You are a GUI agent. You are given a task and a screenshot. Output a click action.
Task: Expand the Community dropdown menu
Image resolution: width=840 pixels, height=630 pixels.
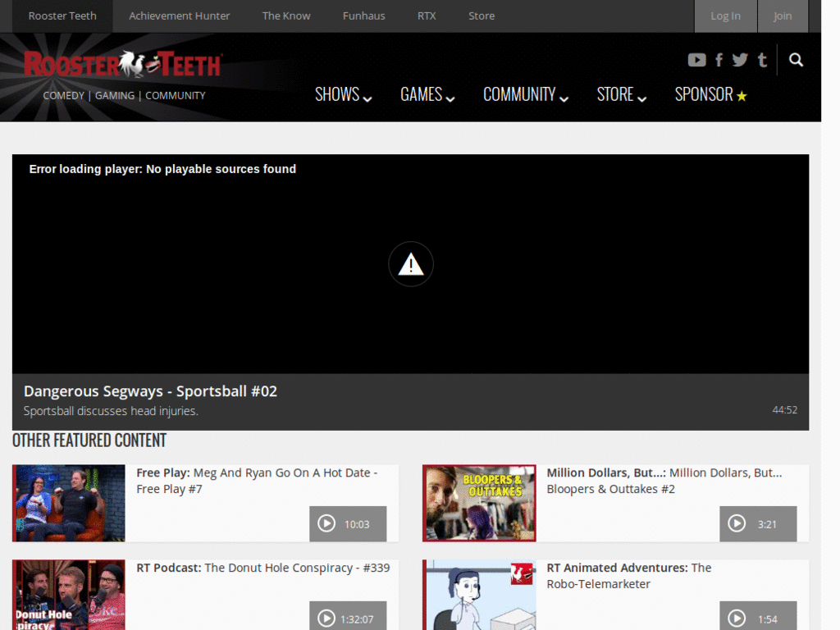pyautogui.click(x=526, y=94)
